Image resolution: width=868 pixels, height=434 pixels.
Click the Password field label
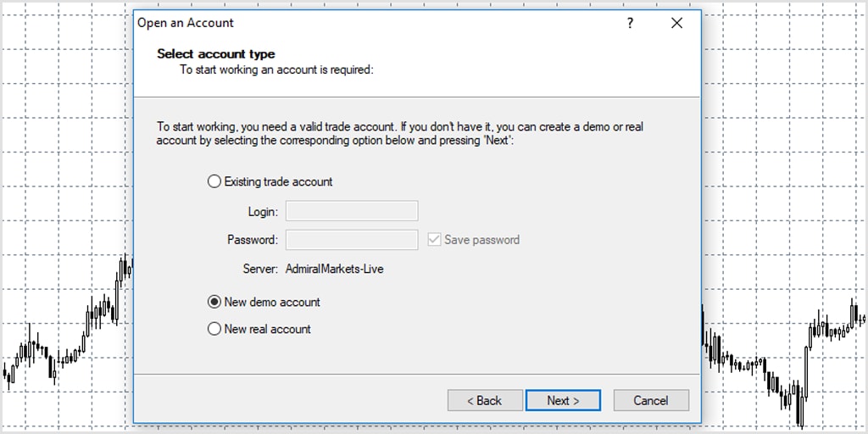(253, 240)
